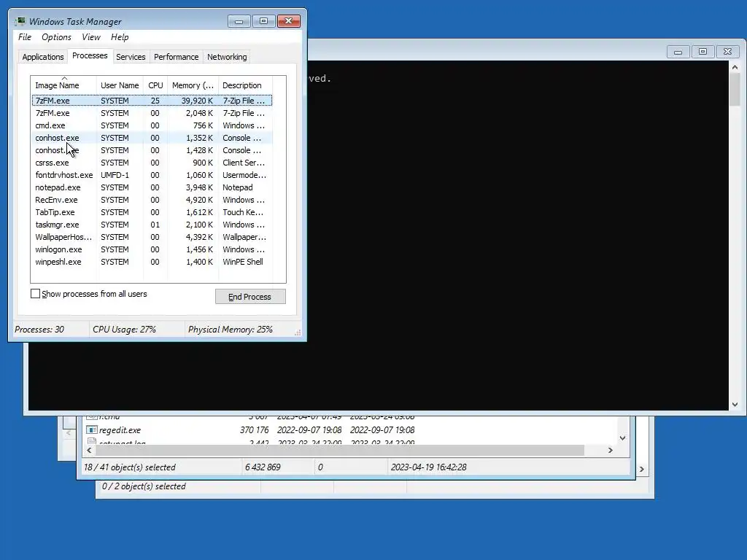Enable Show processes from all users checkbox
The width and height of the screenshot is (747, 560).
pyautogui.click(x=35, y=294)
